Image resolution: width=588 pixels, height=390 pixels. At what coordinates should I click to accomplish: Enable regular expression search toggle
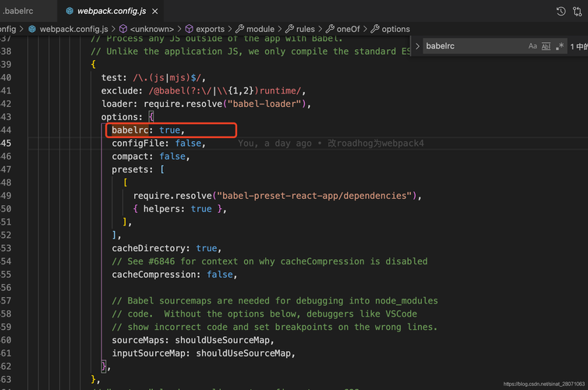tap(559, 46)
